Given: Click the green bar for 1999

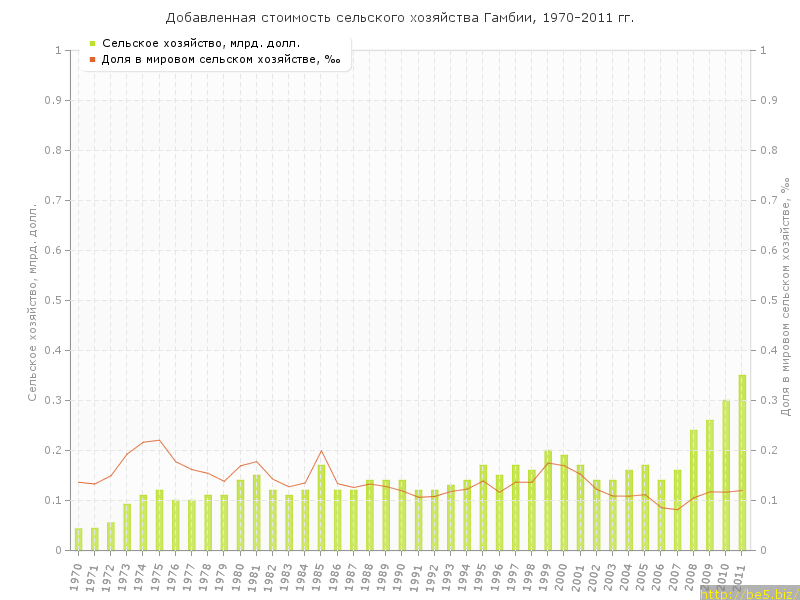Looking at the screenshot, I should click(548, 500).
